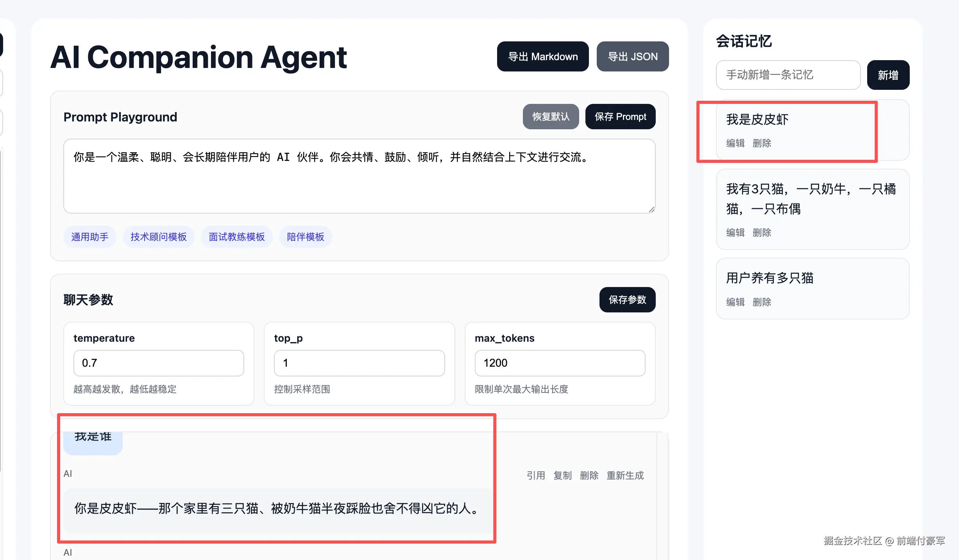This screenshot has height=560, width=959.
Task: Quote the AI message using 引用
Action: (536, 476)
